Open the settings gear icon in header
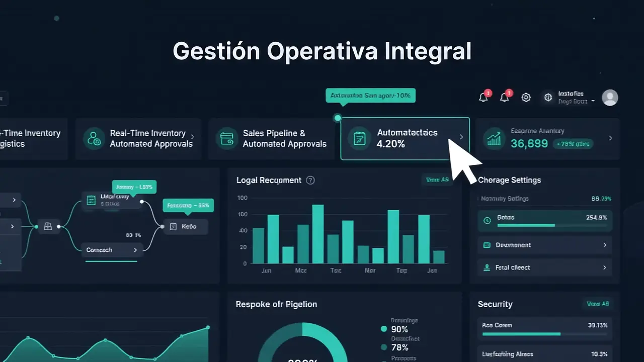 click(526, 98)
